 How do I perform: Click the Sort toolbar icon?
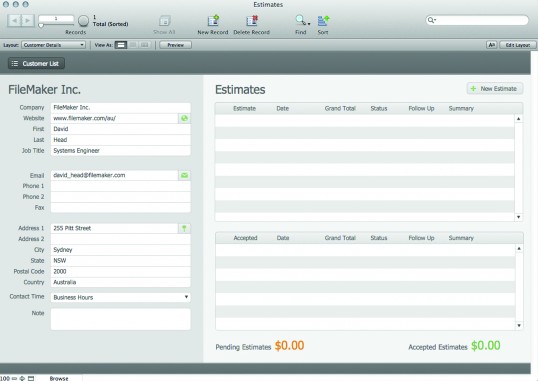[323, 21]
